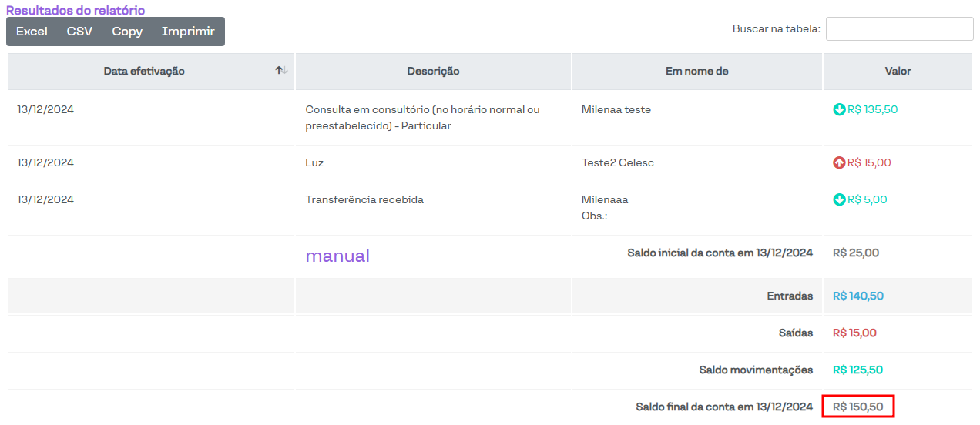This screenshot has height=425, width=980.
Task: Export the report with the Excel button
Action: coord(32,32)
